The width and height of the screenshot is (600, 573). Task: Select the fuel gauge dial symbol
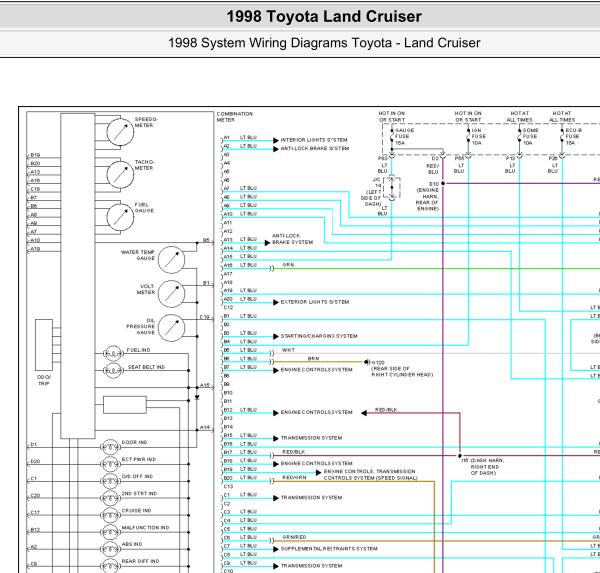coord(120,217)
